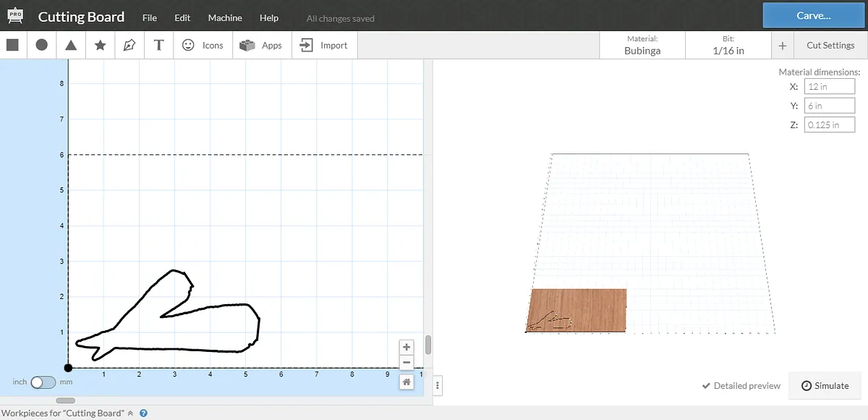Select the Pen drawing tool

click(x=129, y=45)
